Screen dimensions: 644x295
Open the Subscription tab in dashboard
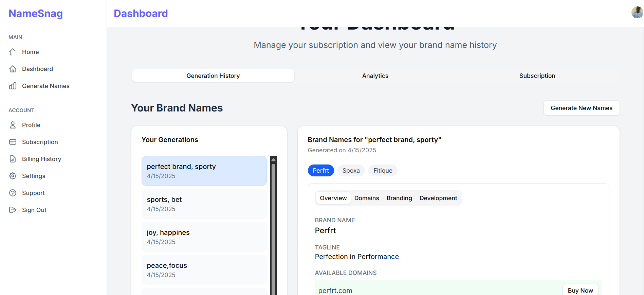537,76
